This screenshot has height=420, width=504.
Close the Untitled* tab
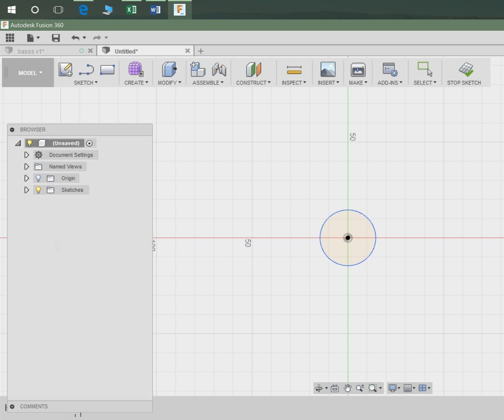(x=187, y=51)
